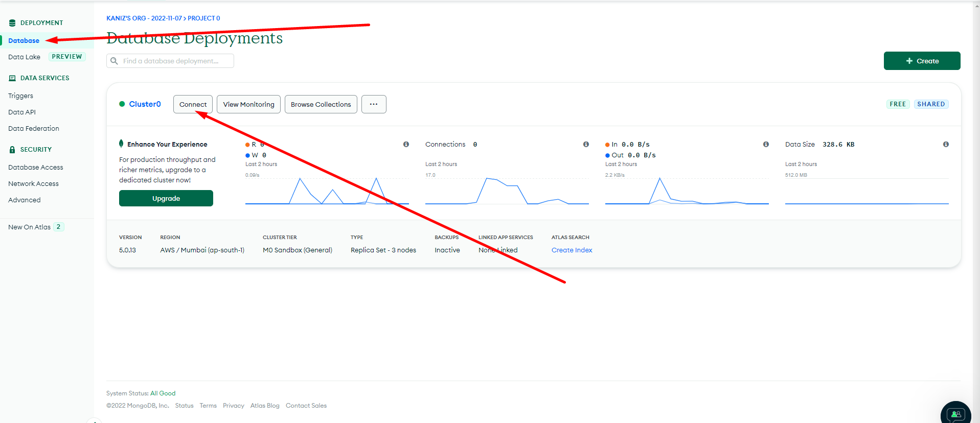The width and height of the screenshot is (980, 423).
Task: Click the search magnifier icon
Action: (x=115, y=61)
